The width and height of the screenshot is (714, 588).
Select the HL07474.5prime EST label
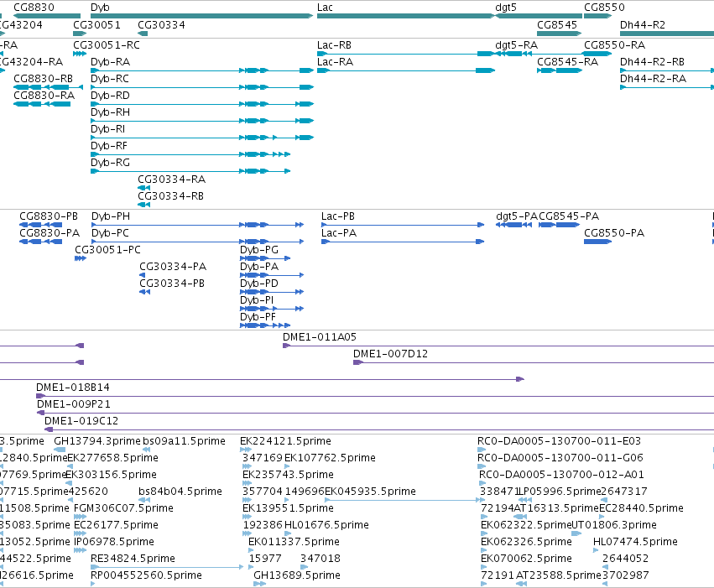tap(635, 542)
